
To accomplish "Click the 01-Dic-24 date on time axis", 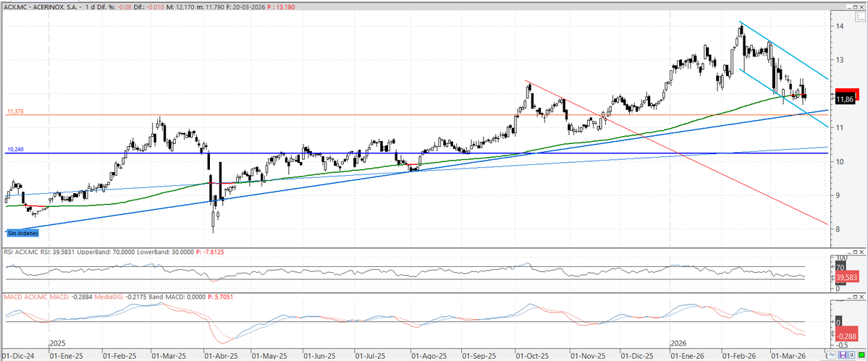I will point(18,355).
